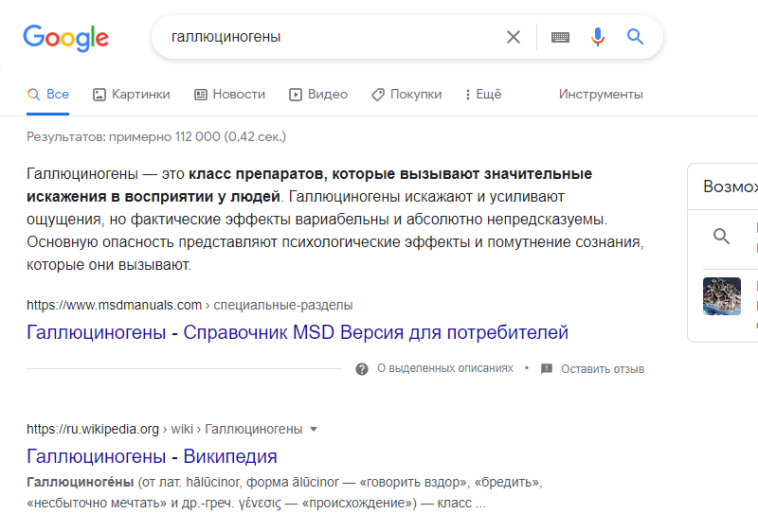Open the Галлюциногены - Википедия result

152,456
